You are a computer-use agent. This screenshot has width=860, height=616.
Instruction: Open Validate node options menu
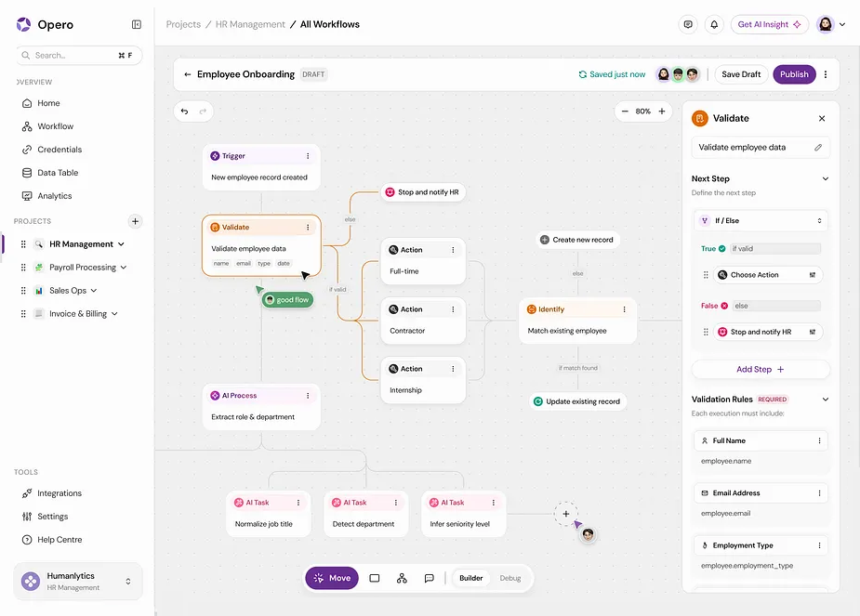308,228
